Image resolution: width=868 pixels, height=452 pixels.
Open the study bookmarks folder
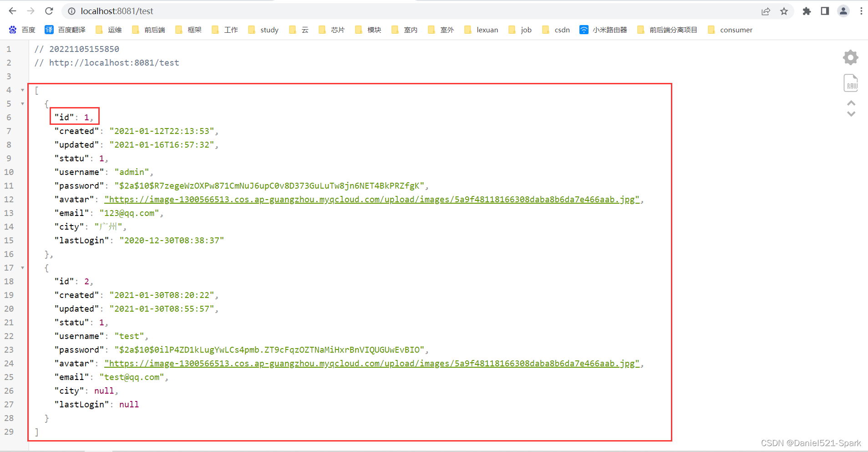pyautogui.click(x=264, y=30)
